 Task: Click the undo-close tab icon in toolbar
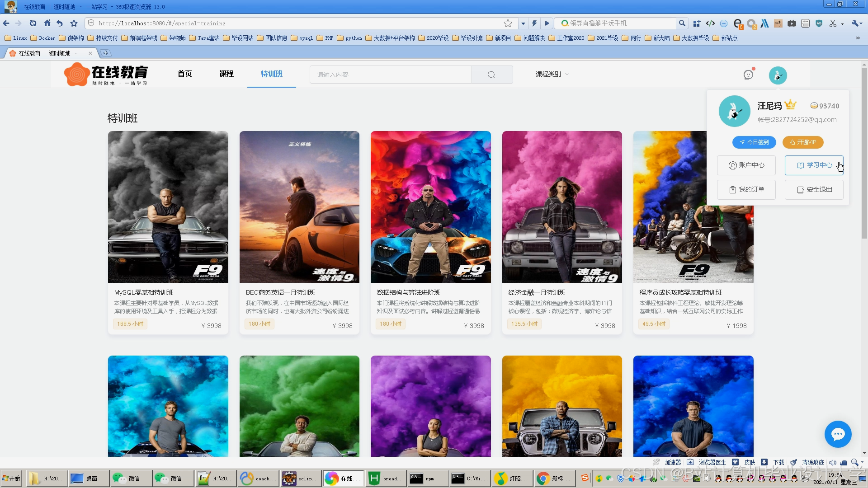(60, 23)
